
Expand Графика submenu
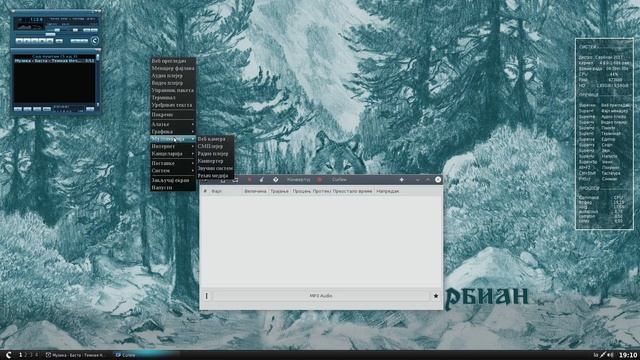(173, 131)
